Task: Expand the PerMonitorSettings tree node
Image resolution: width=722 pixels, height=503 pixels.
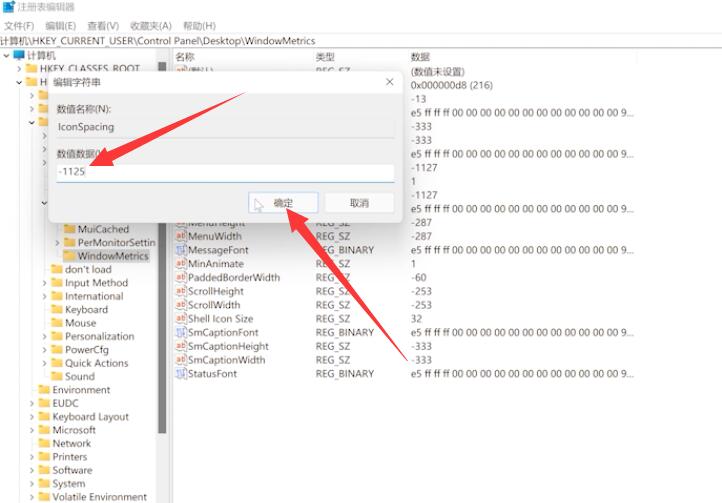Action: click(x=57, y=242)
